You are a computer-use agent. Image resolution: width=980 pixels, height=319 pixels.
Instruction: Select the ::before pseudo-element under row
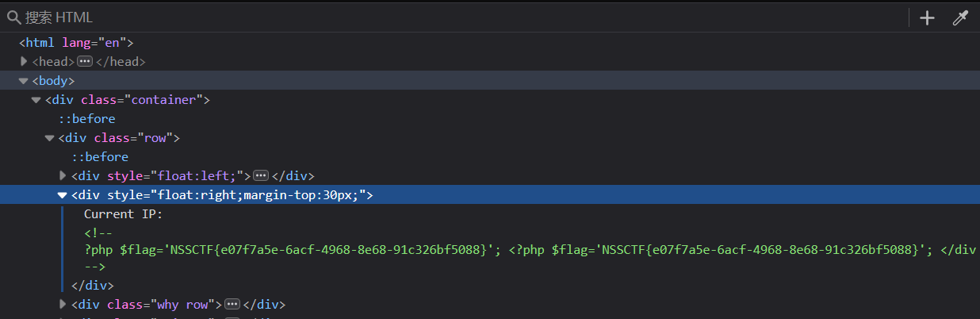point(99,157)
